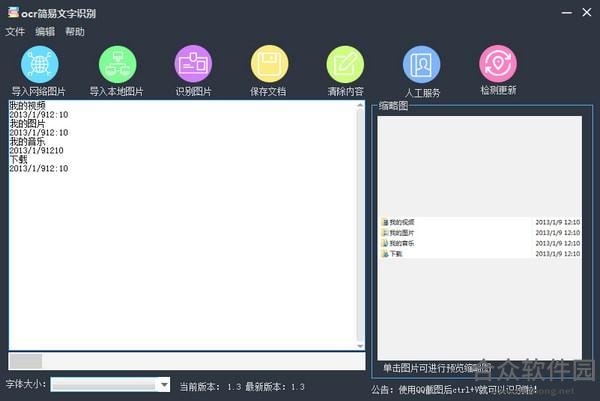
Task: Click the thumbnail preview image
Action: [479, 238]
